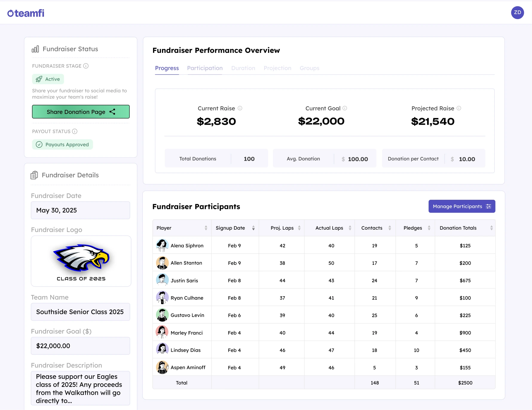Viewport: 532px width, 410px height.
Task: Switch to the Projection tab
Action: point(277,68)
